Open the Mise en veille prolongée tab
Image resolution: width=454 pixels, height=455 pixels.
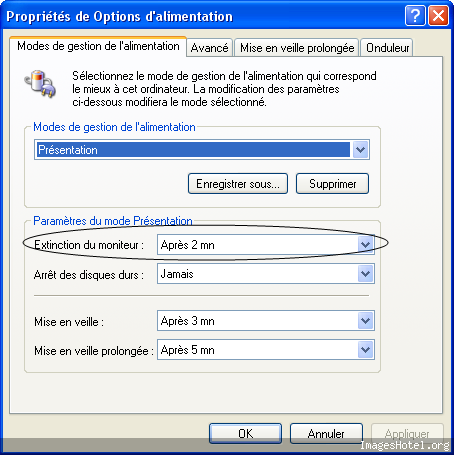[x=297, y=48]
